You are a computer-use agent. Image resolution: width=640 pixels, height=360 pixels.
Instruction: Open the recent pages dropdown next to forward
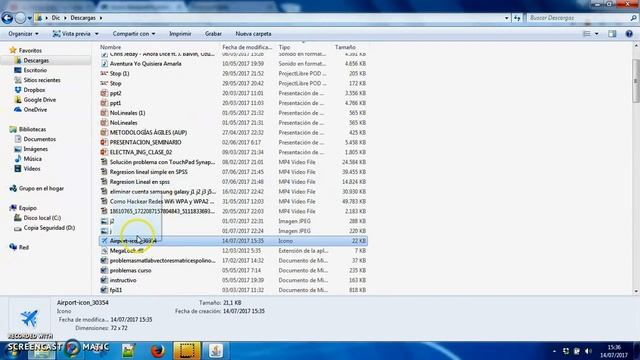tap(29, 18)
